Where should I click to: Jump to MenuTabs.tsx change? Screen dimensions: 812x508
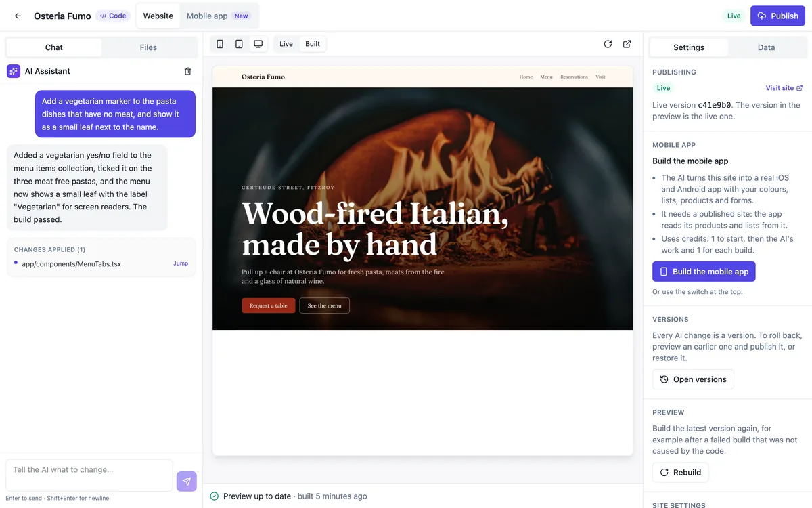click(181, 263)
